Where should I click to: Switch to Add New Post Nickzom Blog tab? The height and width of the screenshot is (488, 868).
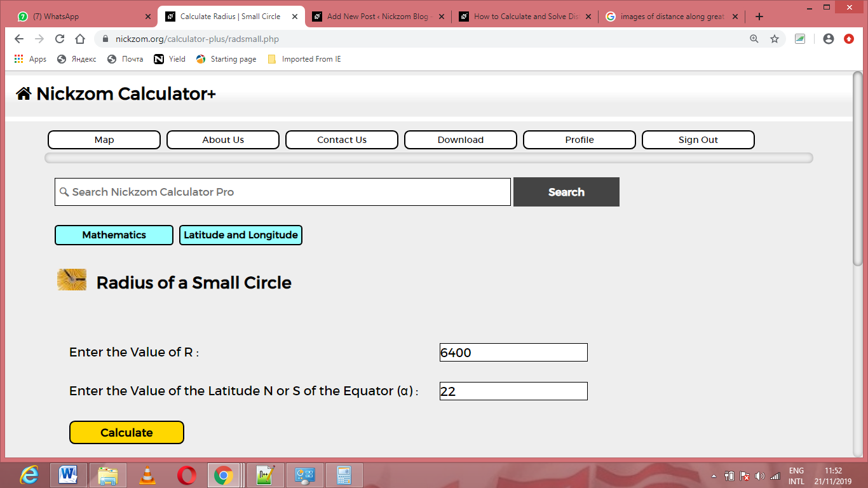(x=378, y=17)
